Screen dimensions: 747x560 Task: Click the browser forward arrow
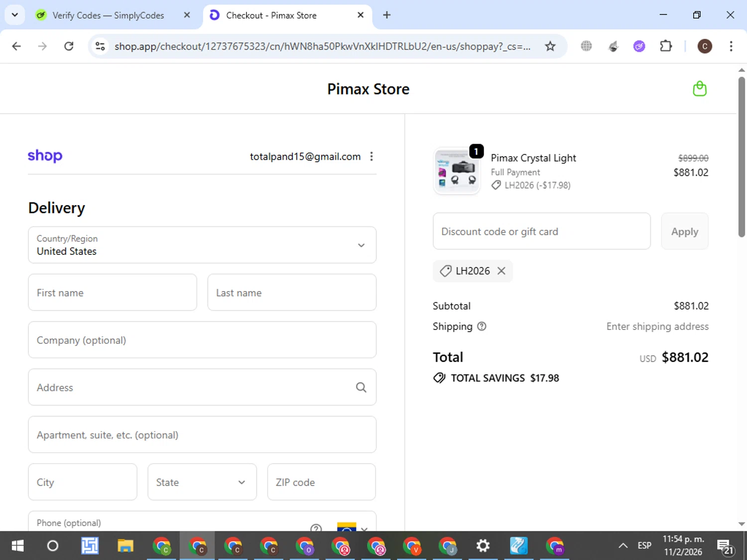(x=42, y=46)
